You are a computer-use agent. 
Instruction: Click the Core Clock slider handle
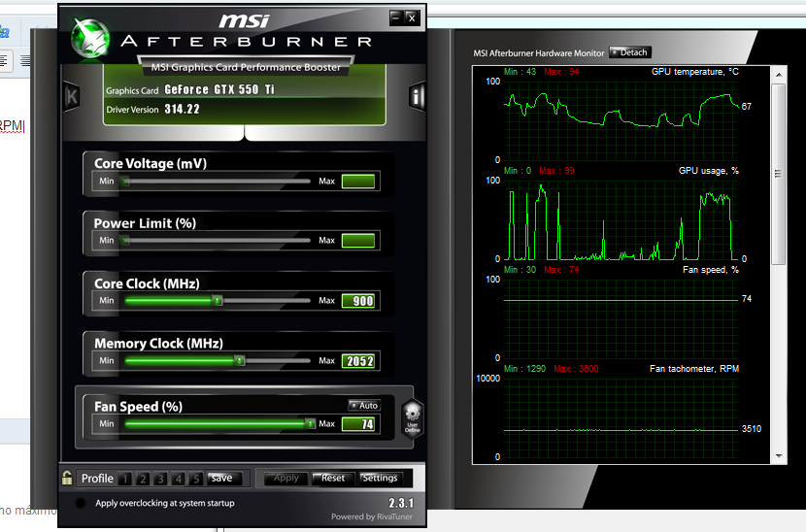[218, 301]
